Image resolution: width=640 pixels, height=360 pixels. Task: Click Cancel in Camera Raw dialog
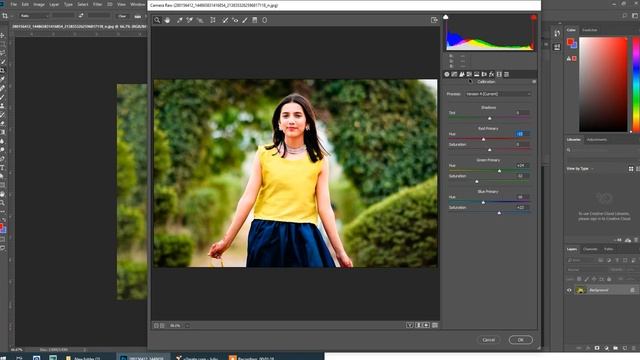(x=489, y=340)
